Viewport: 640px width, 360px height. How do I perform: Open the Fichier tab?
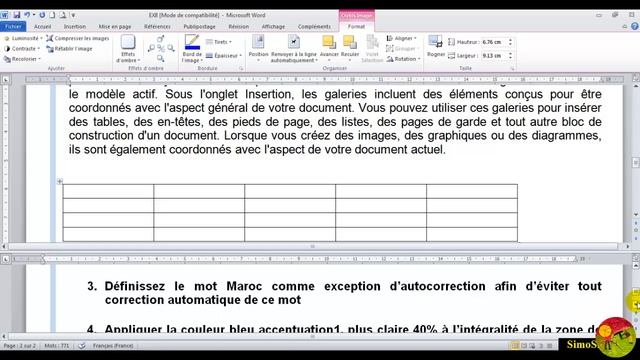[13, 27]
